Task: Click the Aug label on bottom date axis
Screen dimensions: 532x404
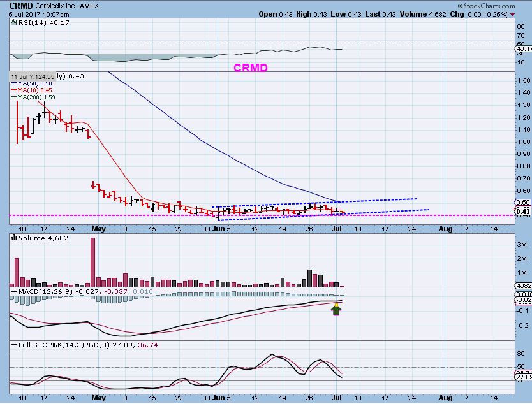Action: [x=445, y=398]
